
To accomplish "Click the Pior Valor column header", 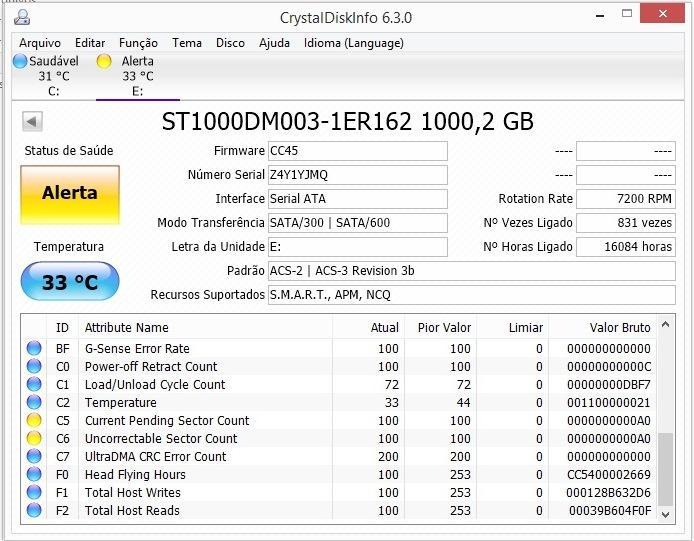I will tap(440, 328).
